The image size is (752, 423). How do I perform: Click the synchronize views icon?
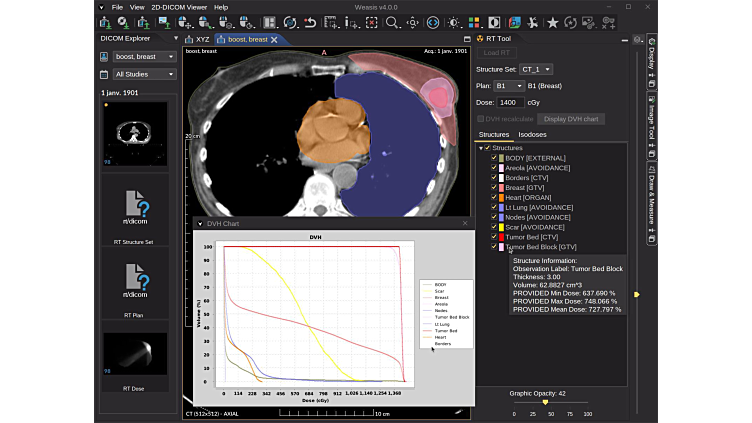pos(433,23)
